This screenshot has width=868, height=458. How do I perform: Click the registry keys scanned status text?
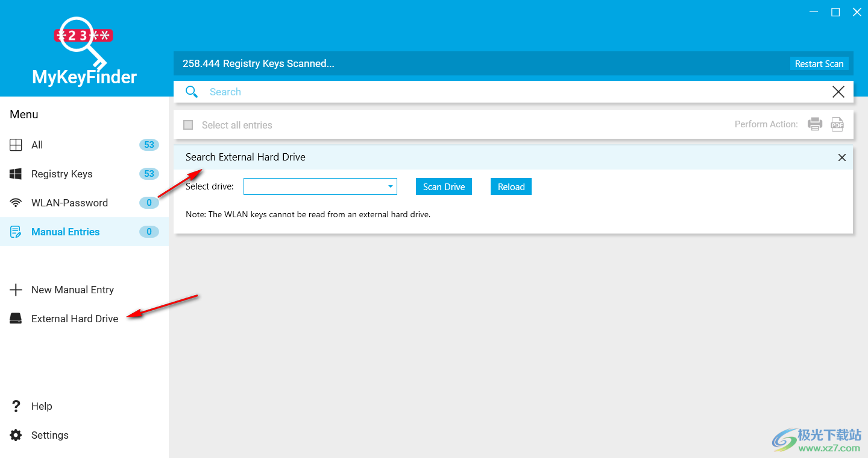click(259, 63)
